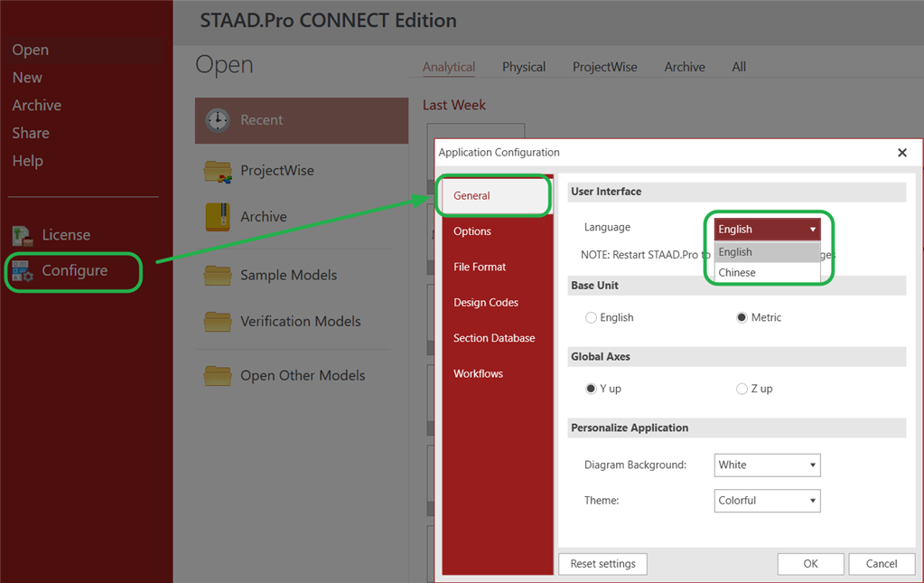The width and height of the screenshot is (924, 583).
Task: Click the Sample Models folder icon
Action: click(x=218, y=276)
